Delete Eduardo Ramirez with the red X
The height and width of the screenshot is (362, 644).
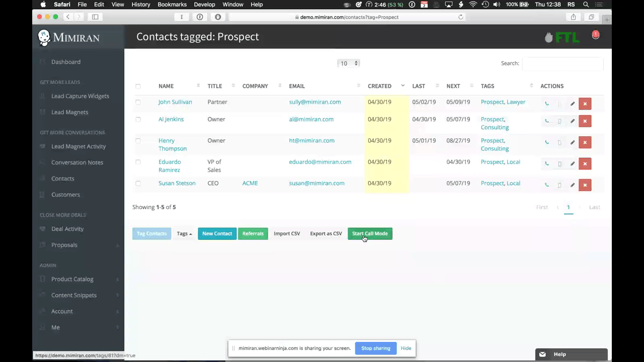(585, 164)
